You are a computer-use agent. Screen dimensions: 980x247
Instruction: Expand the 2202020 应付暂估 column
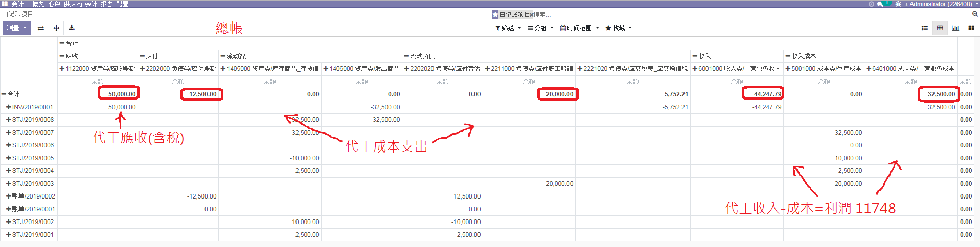click(442, 69)
